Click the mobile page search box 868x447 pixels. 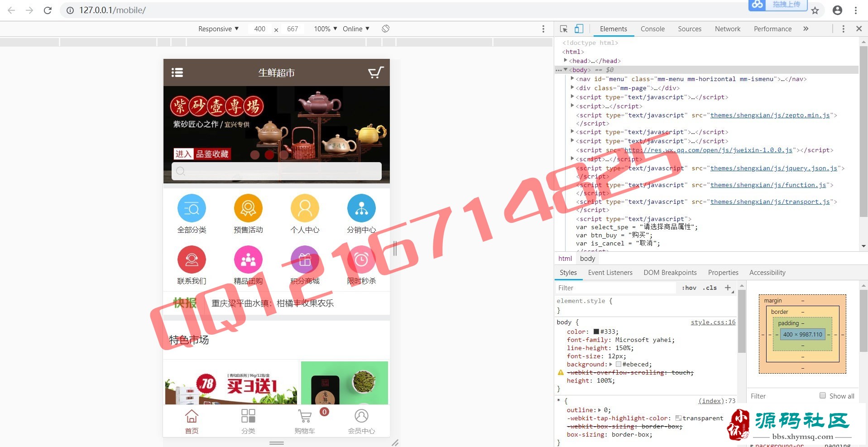click(276, 171)
